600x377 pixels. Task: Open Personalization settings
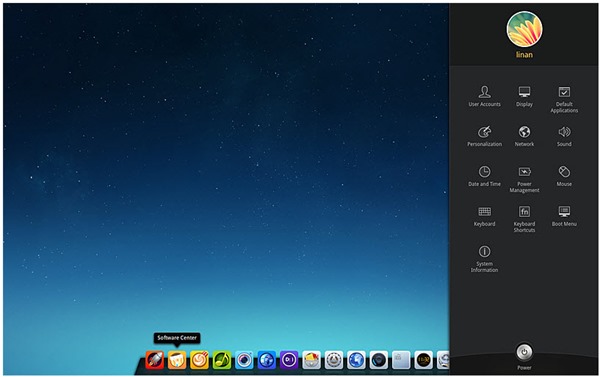click(x=484, y=136)
